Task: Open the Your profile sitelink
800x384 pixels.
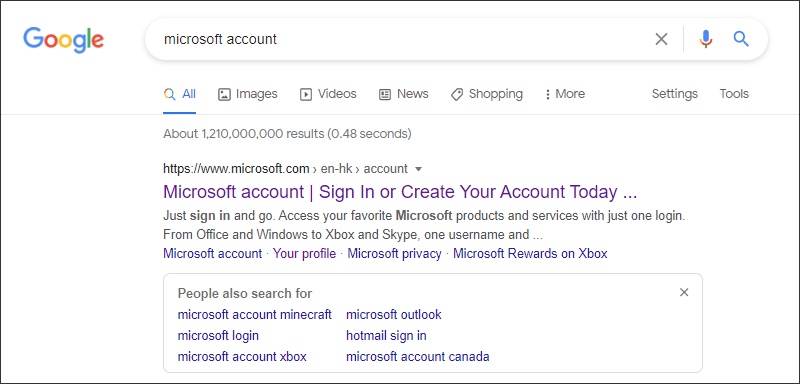Action: point(305,253)
